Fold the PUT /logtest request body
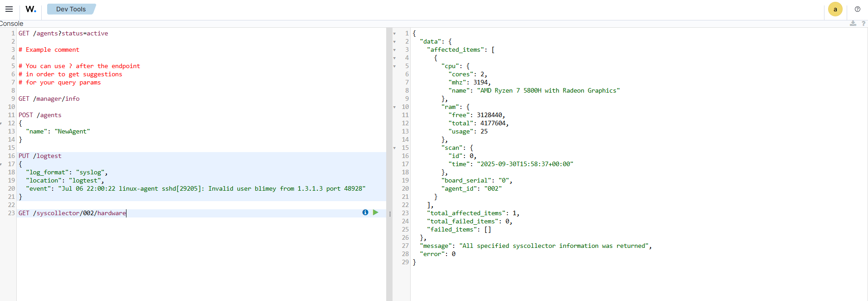This screenshot has height=301, width=868. point(1,164)
